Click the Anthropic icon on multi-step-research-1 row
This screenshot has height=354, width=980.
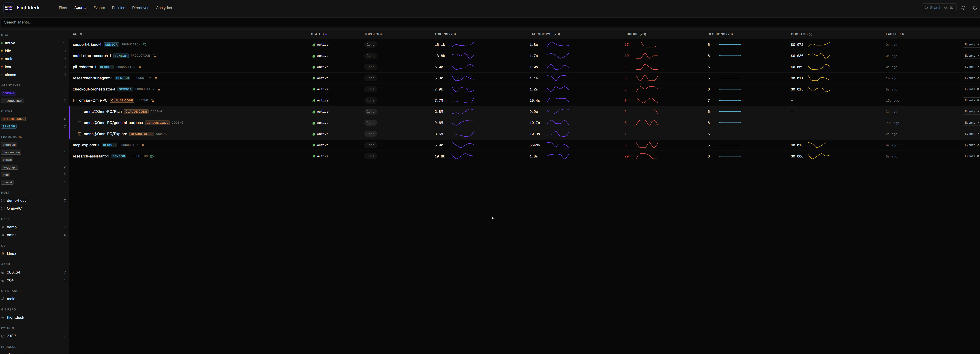click(155, 56)
